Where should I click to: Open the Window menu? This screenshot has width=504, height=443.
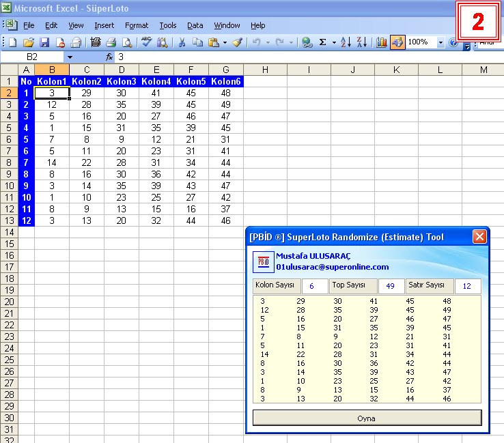pos(227,25)
